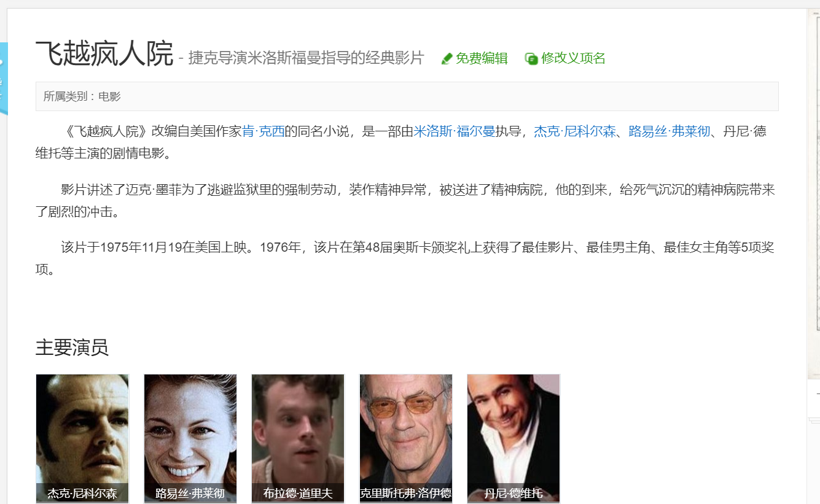This screenshot has height=504, width=820.
Task: Click the 主要演员 section heading
Action: pos(72,347)
